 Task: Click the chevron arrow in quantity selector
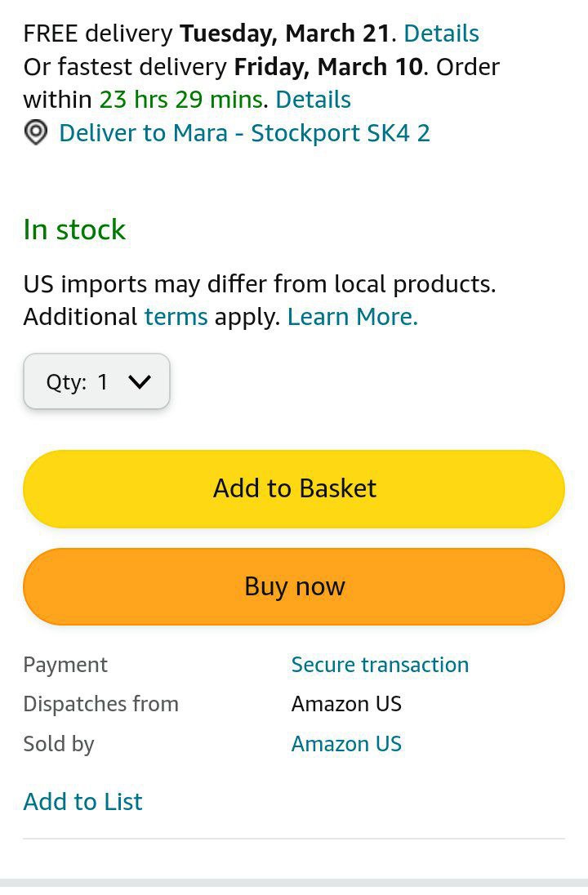[x=140, y=381]
